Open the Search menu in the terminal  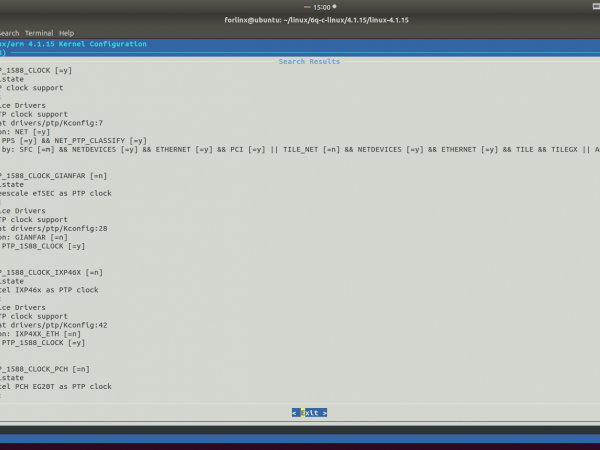pos(9,33)
